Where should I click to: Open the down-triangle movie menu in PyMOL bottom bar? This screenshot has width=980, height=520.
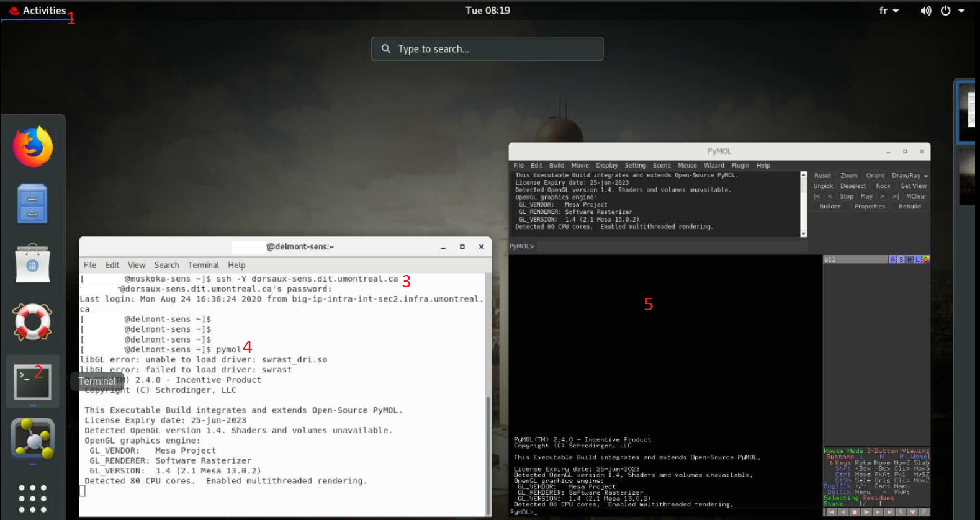[x=912, y=512]
